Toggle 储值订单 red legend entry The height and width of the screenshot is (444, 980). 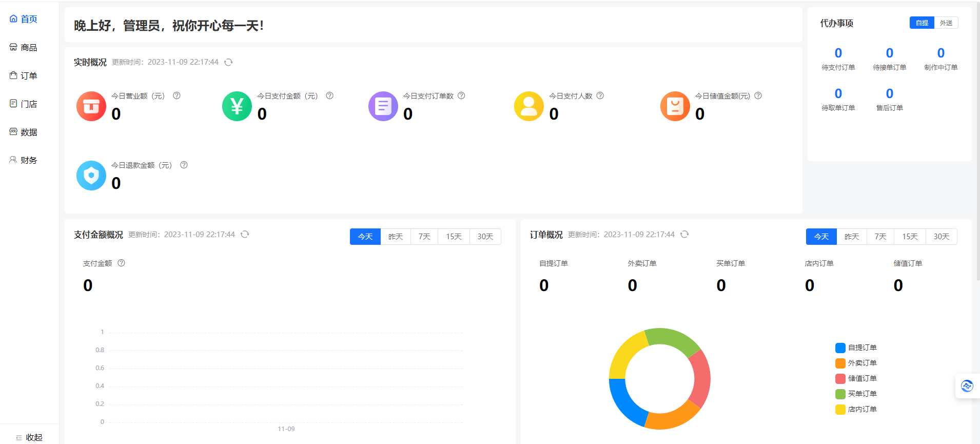856,378
